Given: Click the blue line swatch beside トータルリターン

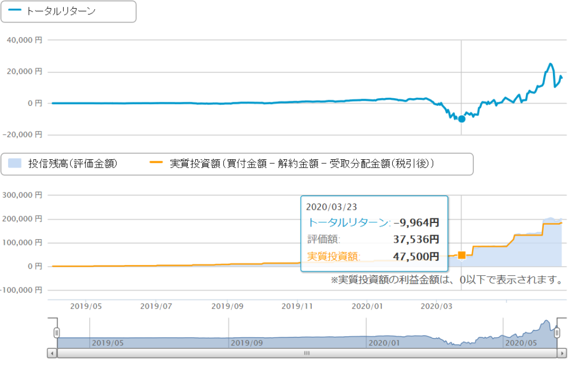Looking at the screenshot, I should click(14, 10).
